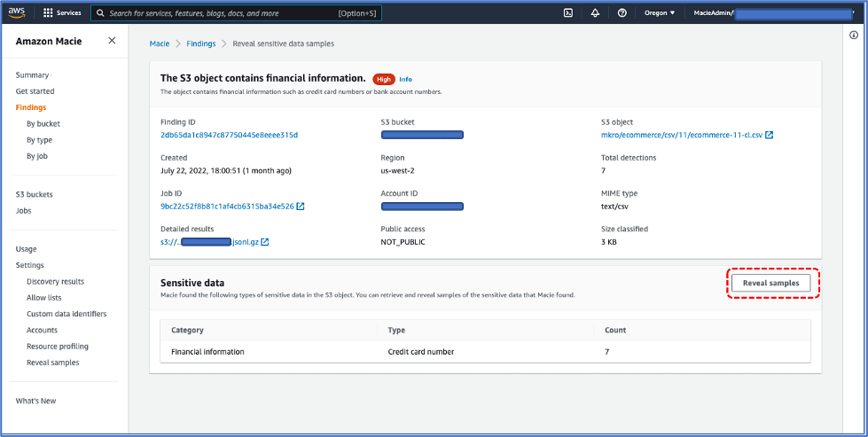
Task: Open Allow lists settings
Action: click(43, 298)
